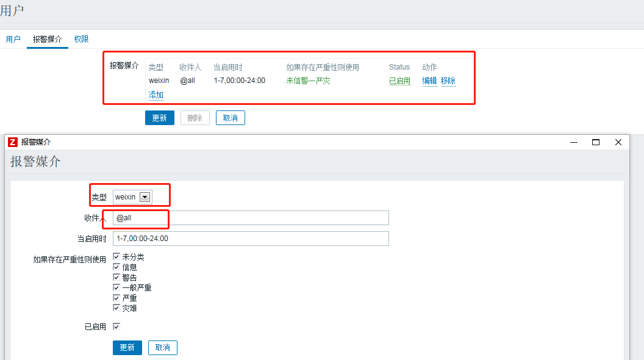This screenshot has width=644, height=360.
Task: Open the 权限 tab
Action: (x=81, y=39)
